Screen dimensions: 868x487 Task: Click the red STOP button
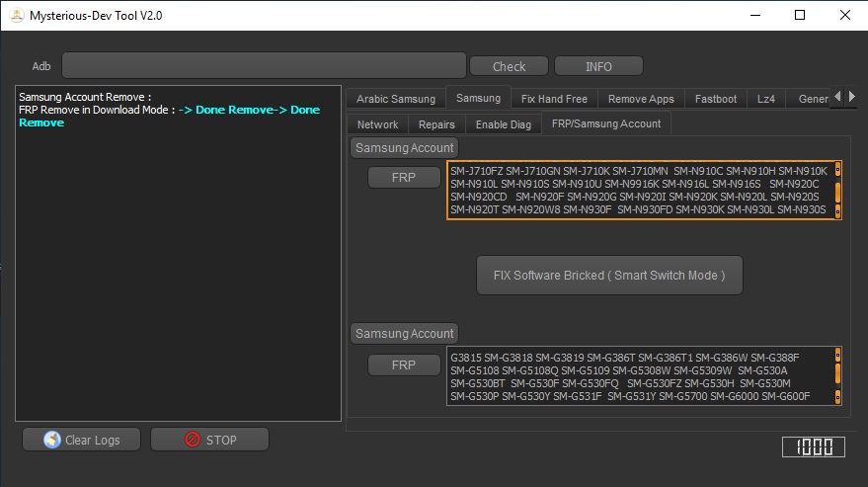209,440
